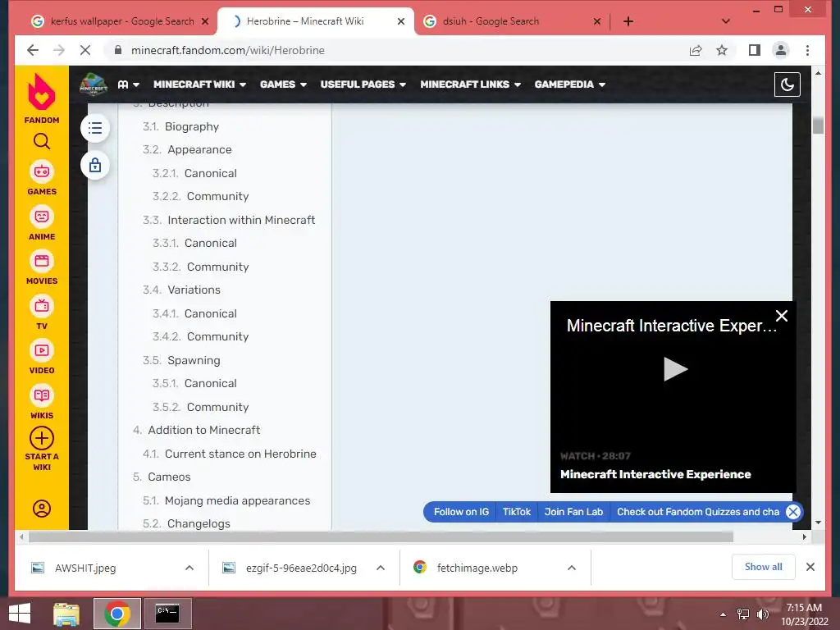Close the floating video player
840x630 pixels.
[x=782, y=316]
